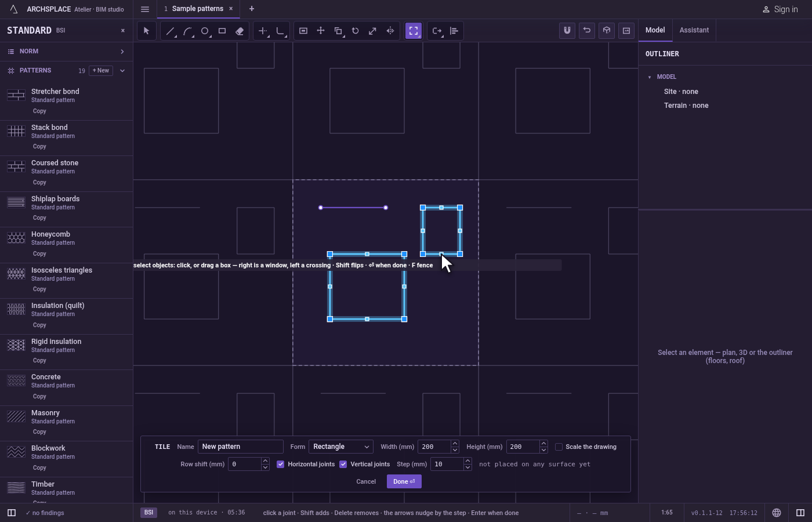The width and height of the screenshot is (812, 522).
Task: Click the pattern Name input field
Action: [x=241, y=447]
